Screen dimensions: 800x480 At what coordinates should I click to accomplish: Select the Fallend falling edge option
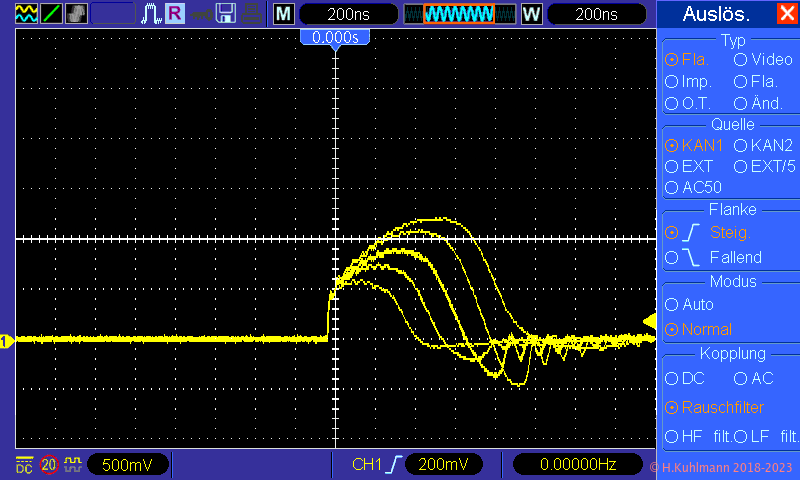pos(672,257)
